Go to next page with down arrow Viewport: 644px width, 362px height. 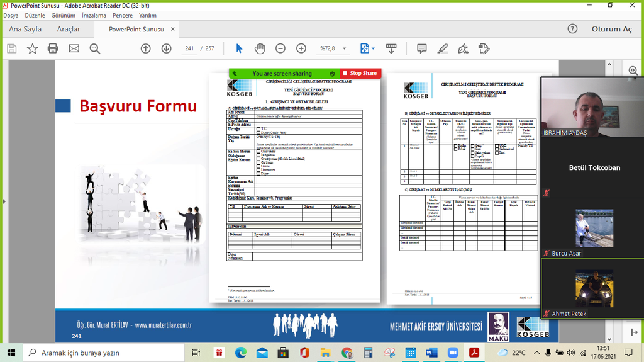(x=166, y=48)
